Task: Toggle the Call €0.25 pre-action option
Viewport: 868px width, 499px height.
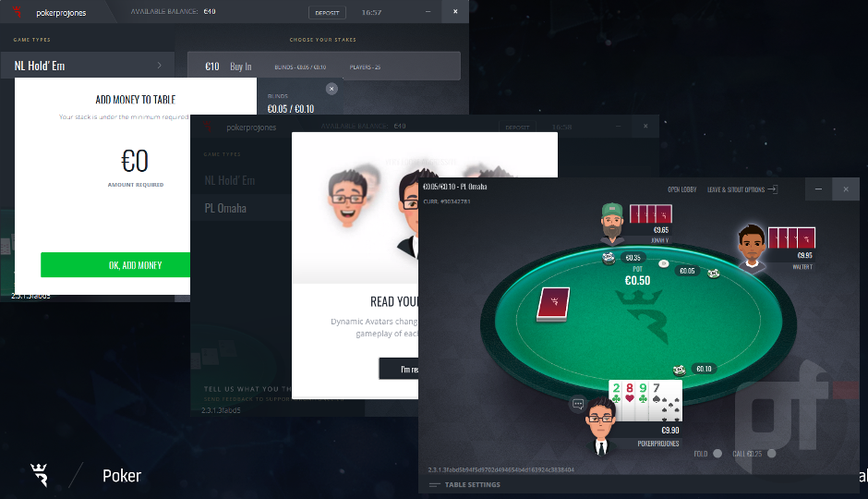Action: (772, 454)
